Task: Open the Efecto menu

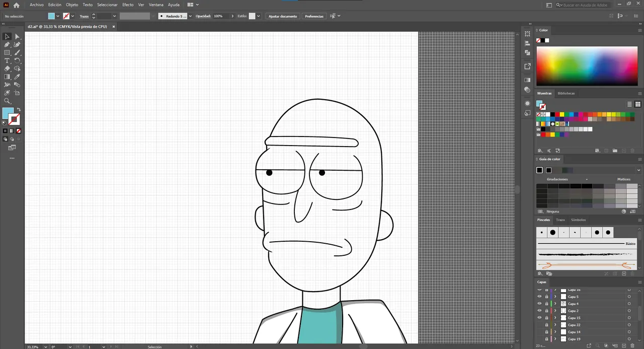Action: 128,5
